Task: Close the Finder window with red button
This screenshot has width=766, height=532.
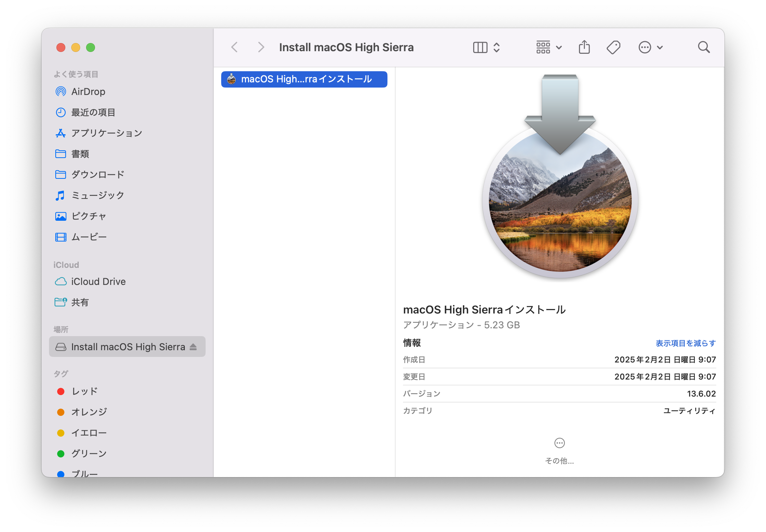Action: pos(61,47)
